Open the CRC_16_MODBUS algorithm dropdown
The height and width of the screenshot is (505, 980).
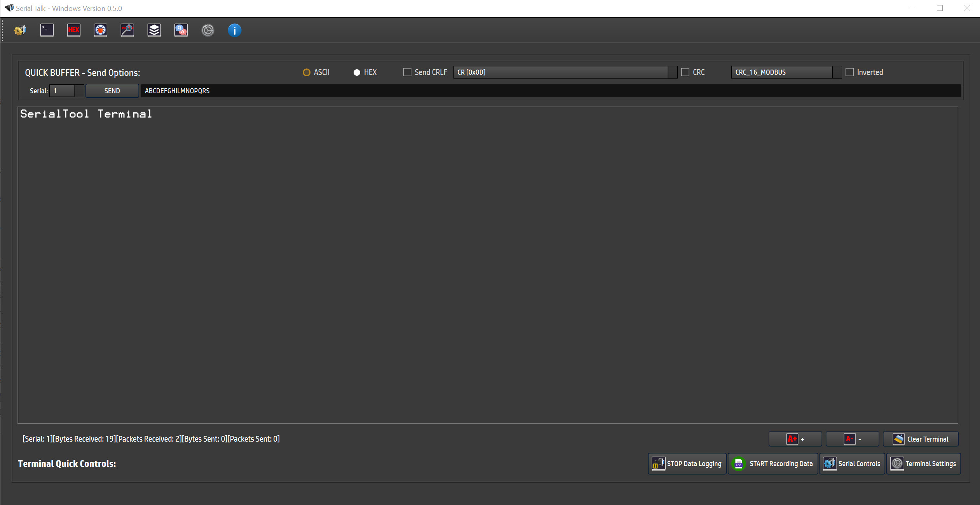click(837, 72)
